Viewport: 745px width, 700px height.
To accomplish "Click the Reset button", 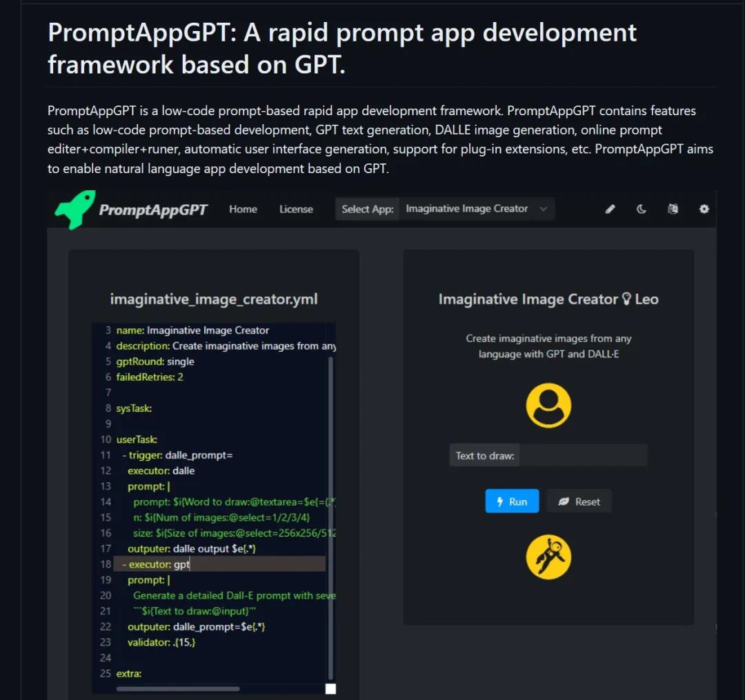I will [579, 501].
